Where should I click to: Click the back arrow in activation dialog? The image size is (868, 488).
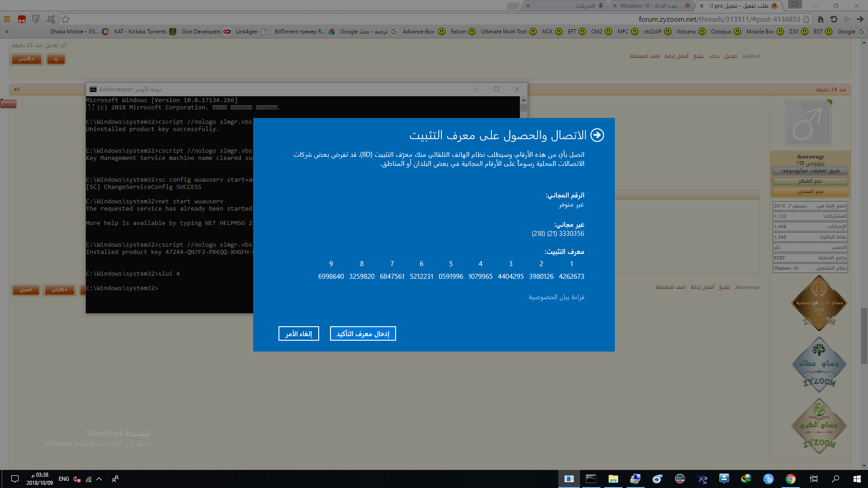coord(597,135)
